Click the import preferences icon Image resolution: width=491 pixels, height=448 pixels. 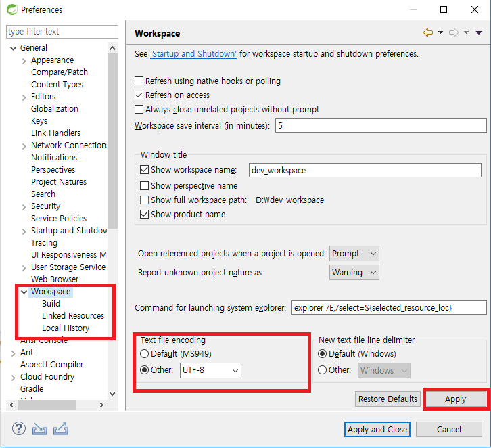pyautogui.click(x=39, y=429)
